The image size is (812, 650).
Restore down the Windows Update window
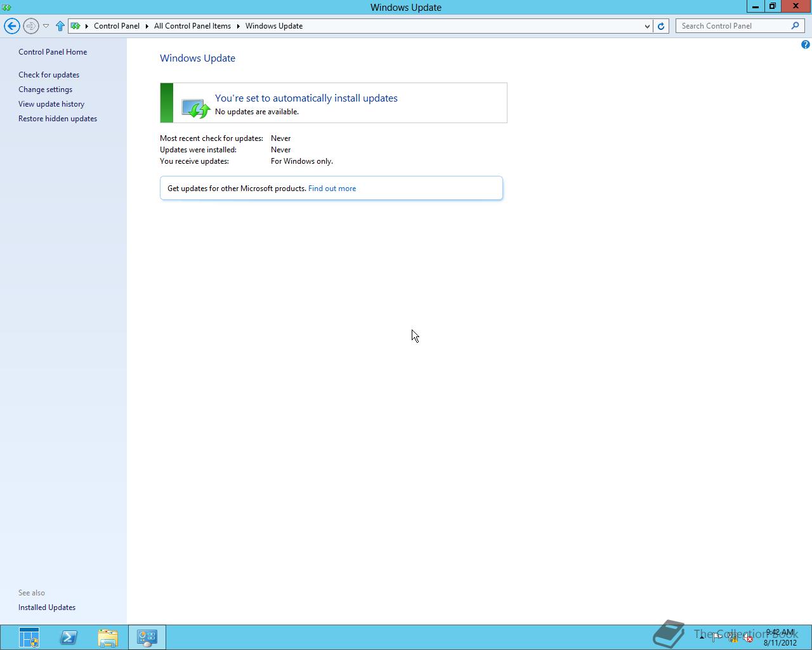point(772,6)
